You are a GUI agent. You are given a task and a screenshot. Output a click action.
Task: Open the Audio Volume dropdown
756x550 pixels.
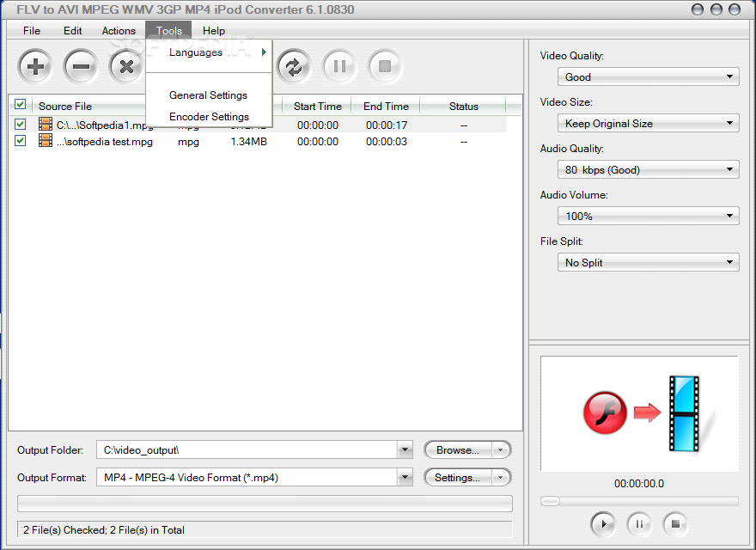(648, 216)
